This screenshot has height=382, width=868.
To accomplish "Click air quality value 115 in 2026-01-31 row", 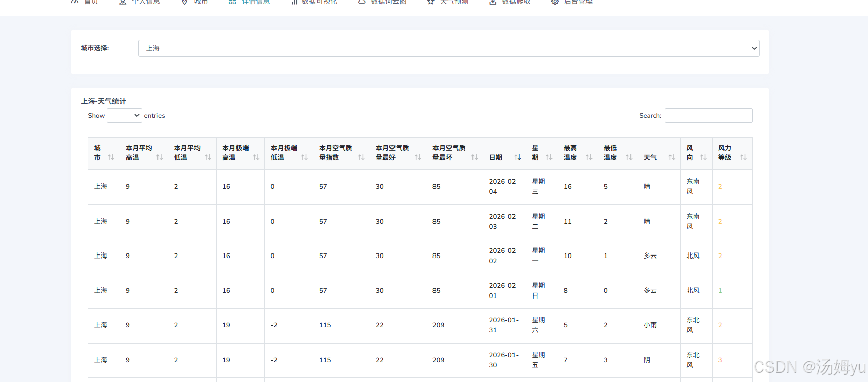I will [x=325, y=325].
